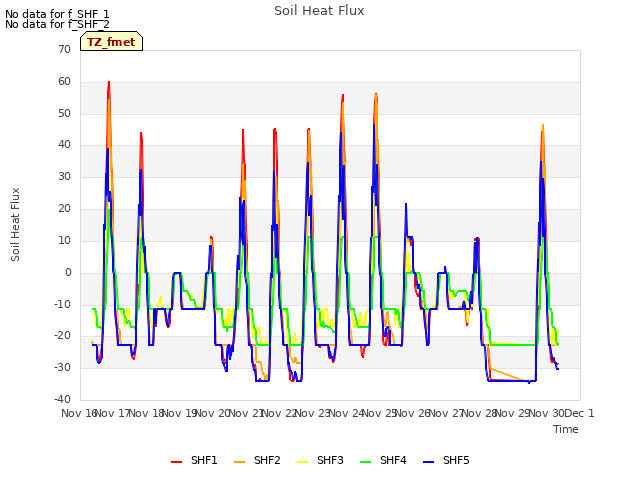Screen dimensions: 640x480
Task: Toggle the SHF4 legend entry
Action: [383, 460]
